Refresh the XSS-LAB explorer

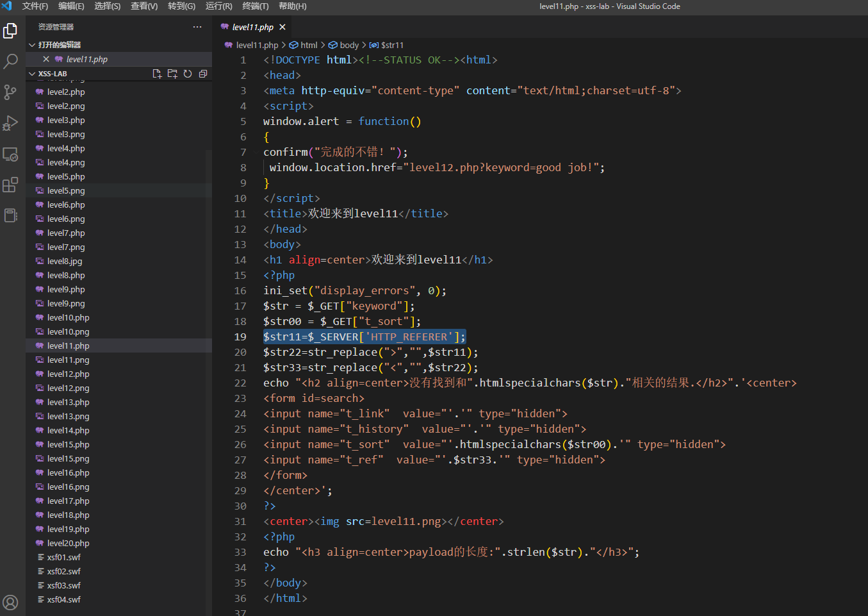coord(188,74)
